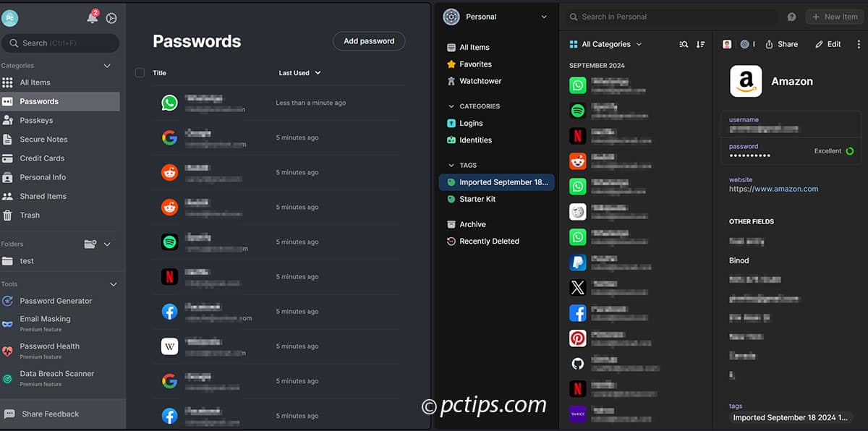Image resolution: width=868 pixels, height=431 pixels.
Task: Open the sort order icon in Proton Pass toolbar
Action: [700, 44]
